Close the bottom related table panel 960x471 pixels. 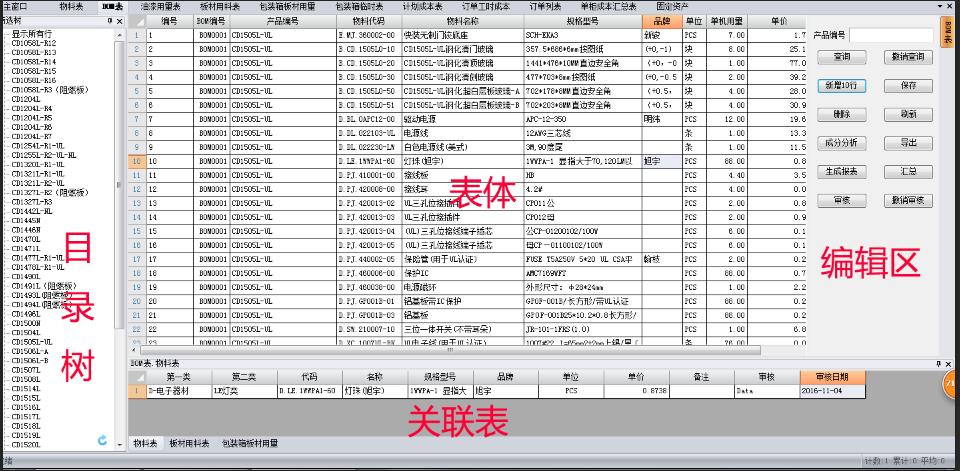(948, 363)
